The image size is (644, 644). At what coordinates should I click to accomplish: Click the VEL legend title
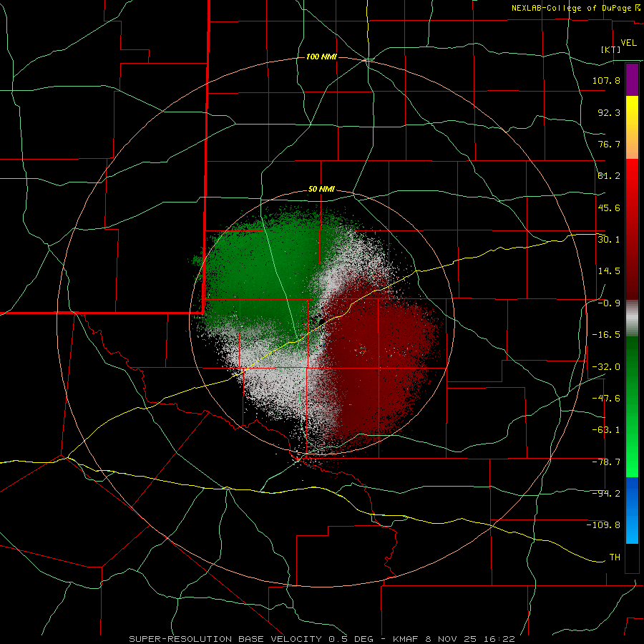click(628, 43)
